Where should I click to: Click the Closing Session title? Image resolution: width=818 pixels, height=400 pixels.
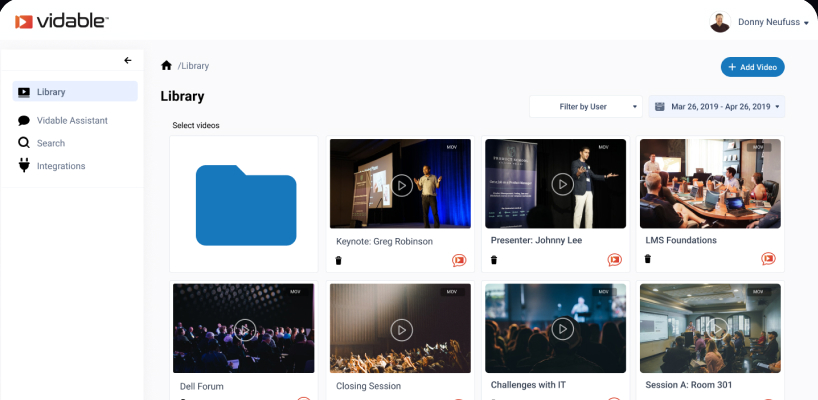[x=368, y=386]
